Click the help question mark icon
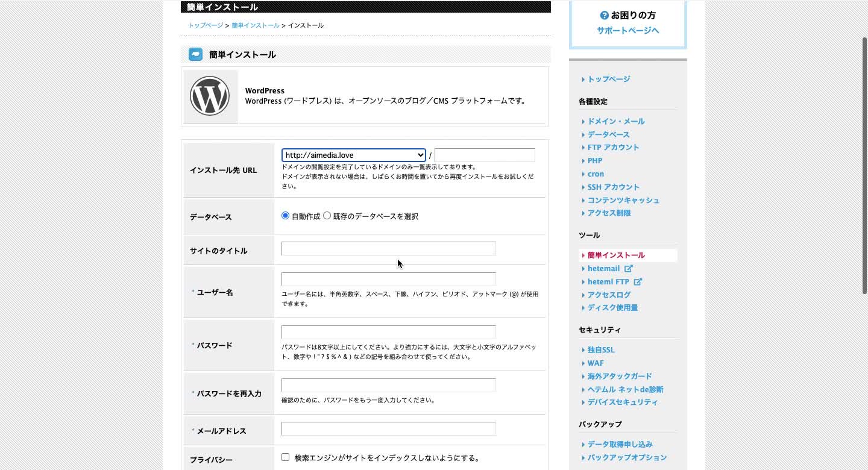The image size is (868, 470). (604, 16)
